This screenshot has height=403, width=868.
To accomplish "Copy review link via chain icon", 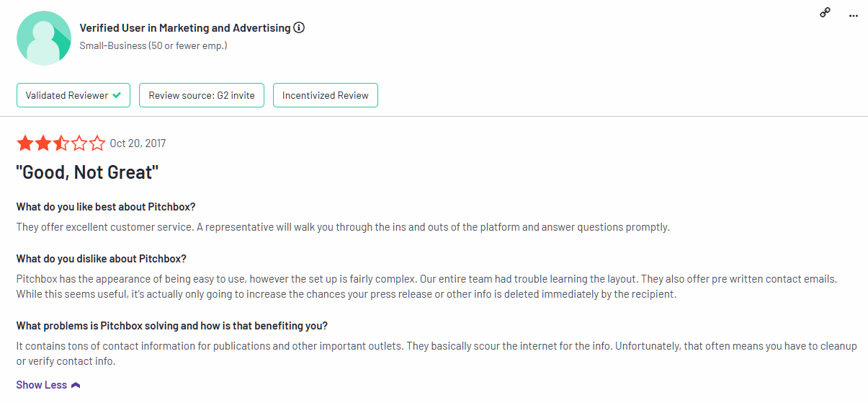I will 826,13.
